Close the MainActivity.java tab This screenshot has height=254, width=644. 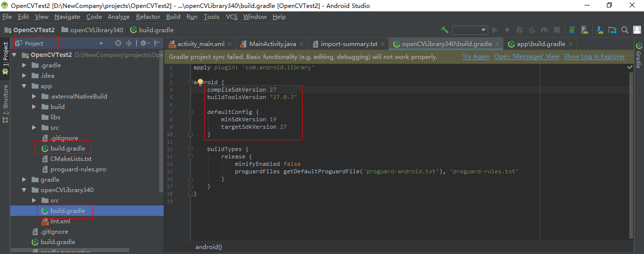coord(302,44)
